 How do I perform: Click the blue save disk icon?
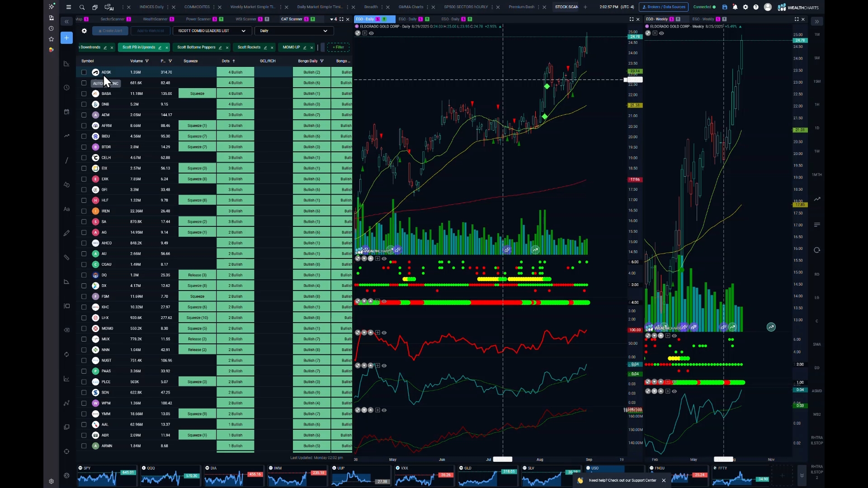click(x=725, y=7)
